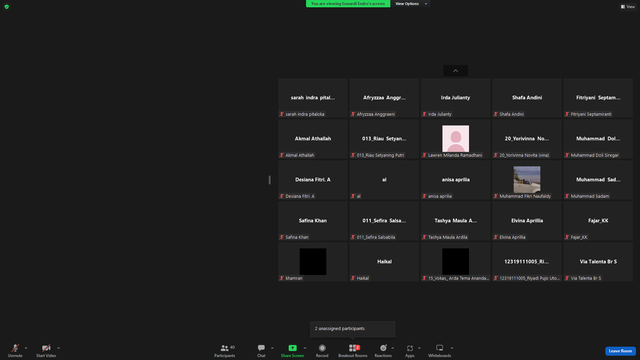This screenshot has width=640, height=360.
Task: Click khamran's black profile picture
Action: pos(313,261)
